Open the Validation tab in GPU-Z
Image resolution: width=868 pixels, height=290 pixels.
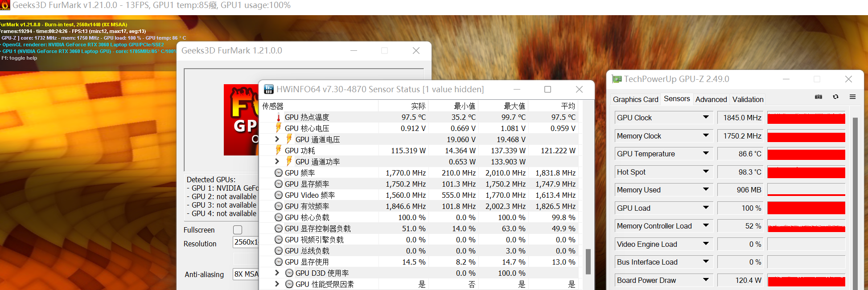pyautogui.click(x=748, y=99)
